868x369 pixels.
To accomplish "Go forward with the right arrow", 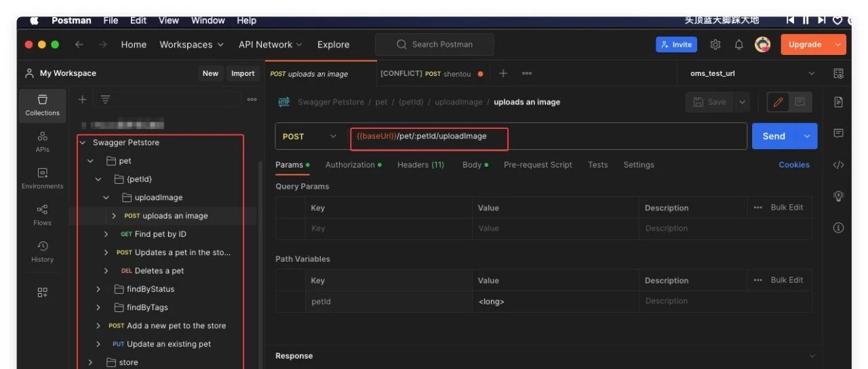I will click(102, 45).
